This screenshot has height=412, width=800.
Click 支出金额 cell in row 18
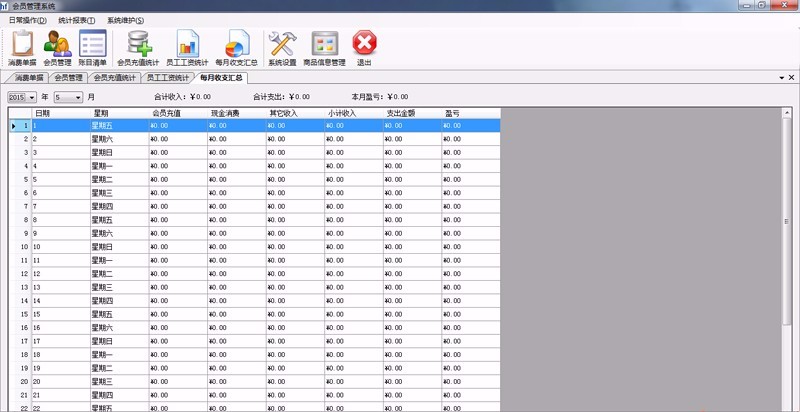point(413,354)
